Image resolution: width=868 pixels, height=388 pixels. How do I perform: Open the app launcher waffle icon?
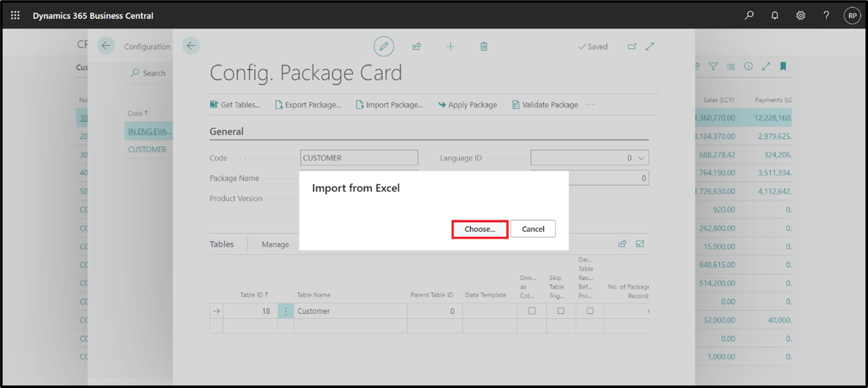pos(15,15)
